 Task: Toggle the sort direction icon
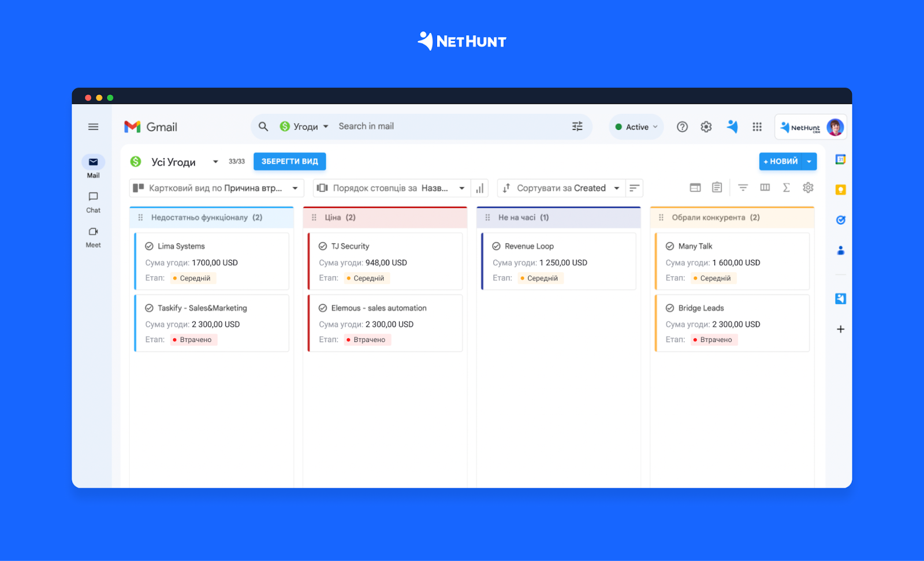click(x=634, y=188)
